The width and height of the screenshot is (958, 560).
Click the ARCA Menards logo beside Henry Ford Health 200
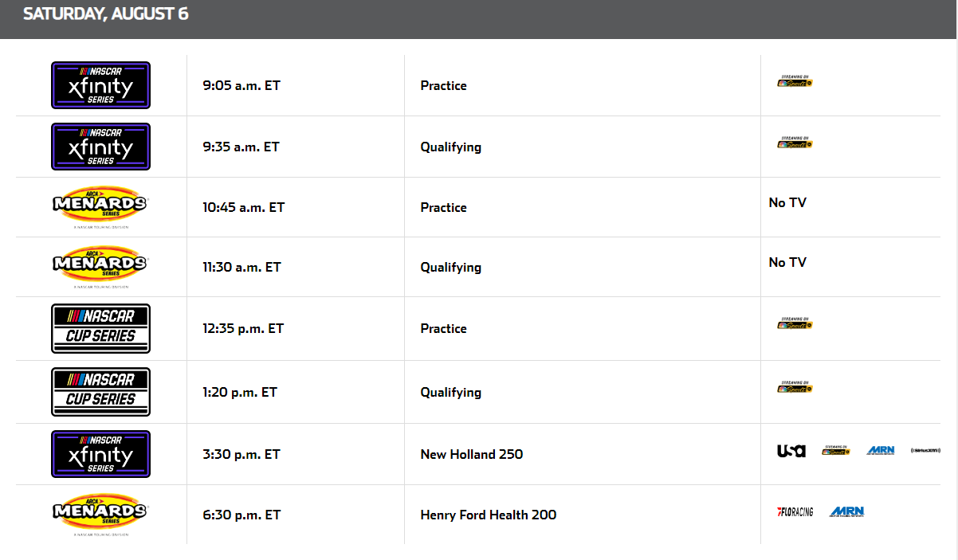[100, 515]
